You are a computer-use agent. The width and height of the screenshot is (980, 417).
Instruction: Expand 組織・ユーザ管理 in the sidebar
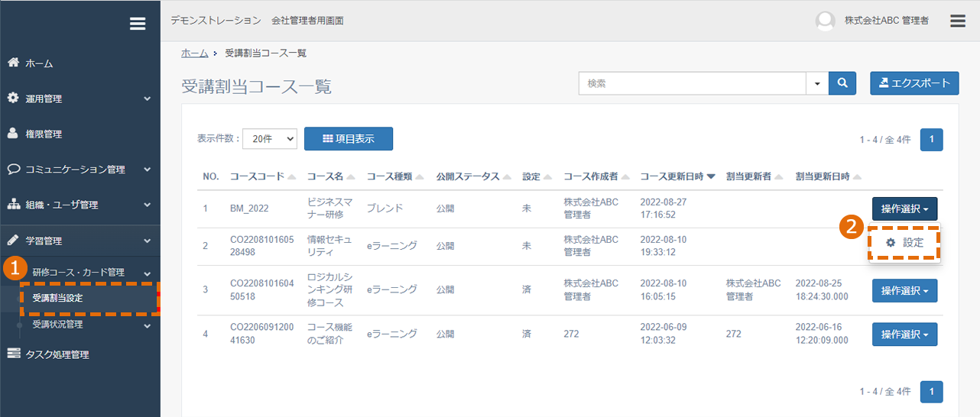[80, 205]
